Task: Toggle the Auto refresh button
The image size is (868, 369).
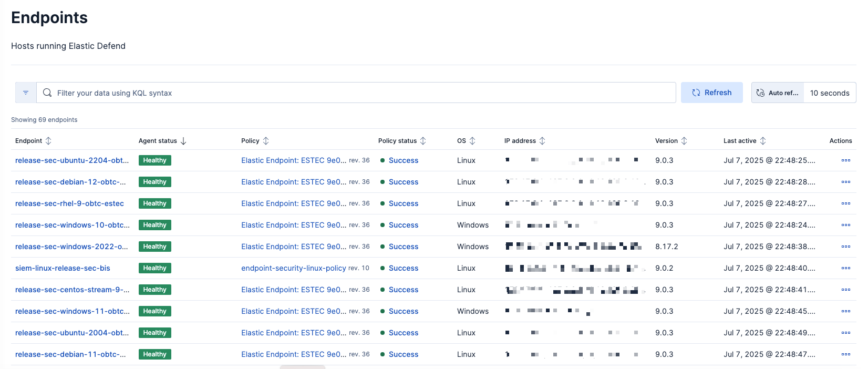Action: [778, 93]
